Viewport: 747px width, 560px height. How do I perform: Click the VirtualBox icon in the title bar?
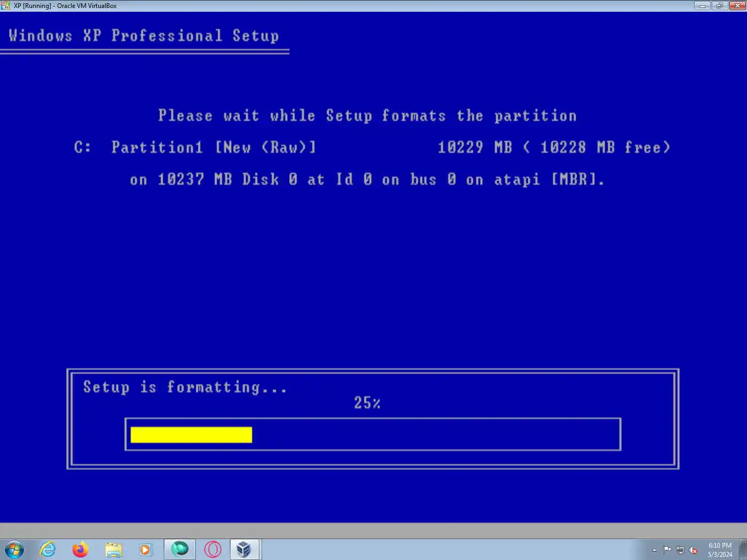5,5
